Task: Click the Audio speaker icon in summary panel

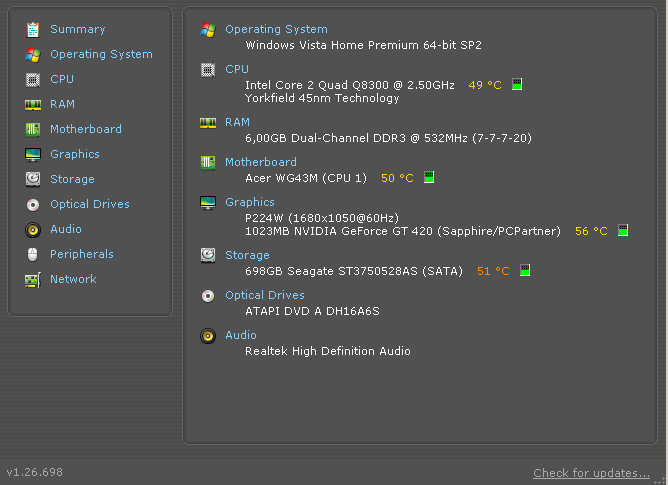Action: [208, 336]
